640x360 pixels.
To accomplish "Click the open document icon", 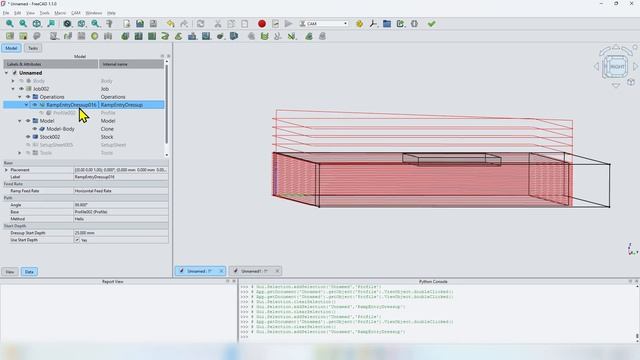I will [x=140, y=24].
